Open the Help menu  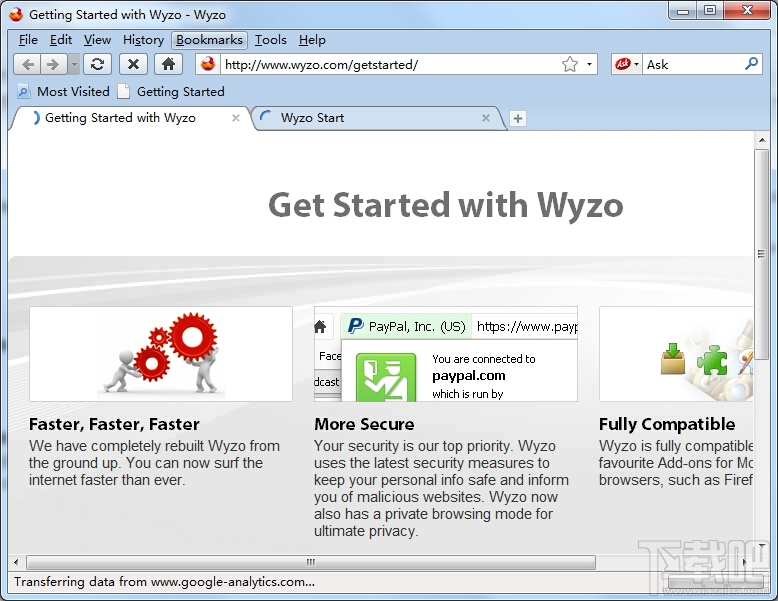312,40
